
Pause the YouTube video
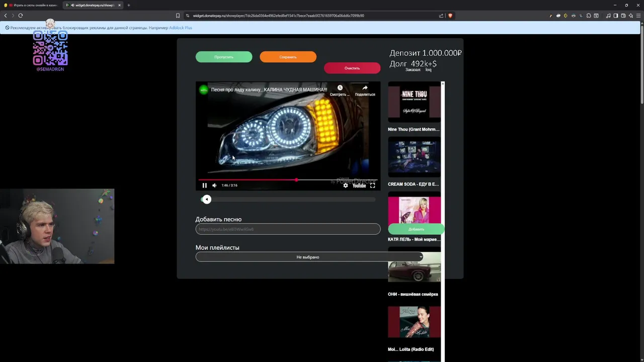click(x=204, y=186)
